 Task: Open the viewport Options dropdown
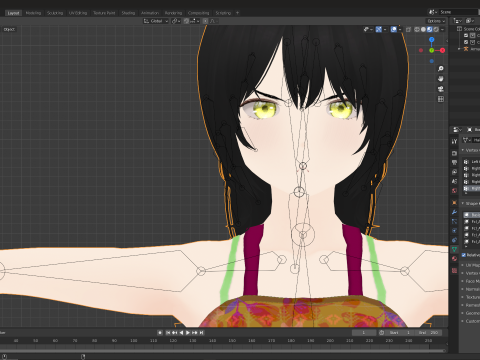pos(436,21)
